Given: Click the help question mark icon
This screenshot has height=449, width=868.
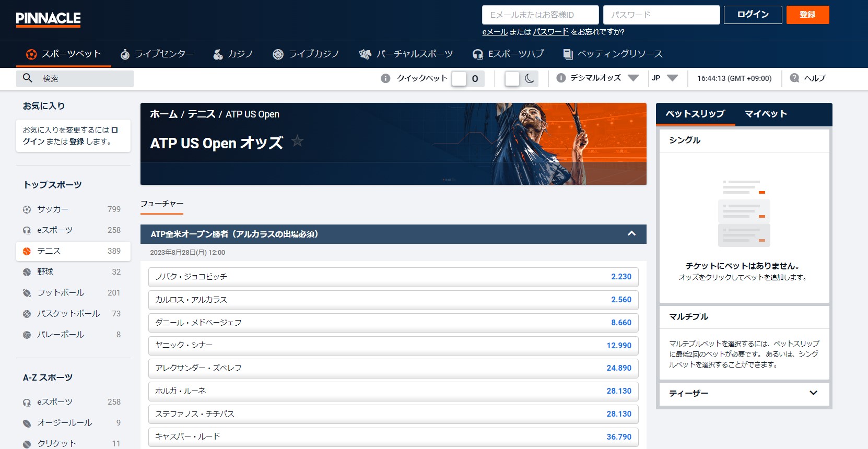Looking at the screenshot, I should click(794, 78).
